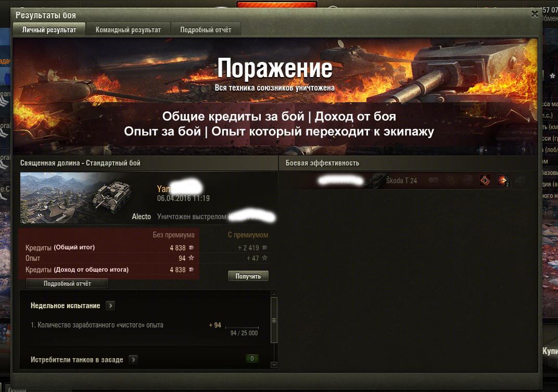Click the credits coin icon next to 4 838
This screenshot has width=558, height=392.
coord(191,247)
